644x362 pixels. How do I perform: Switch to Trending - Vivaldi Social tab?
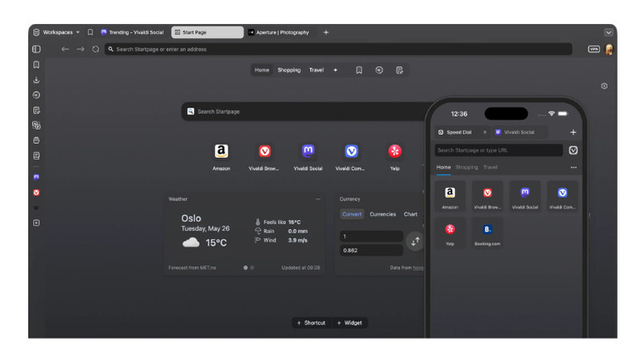coord(132,32)
